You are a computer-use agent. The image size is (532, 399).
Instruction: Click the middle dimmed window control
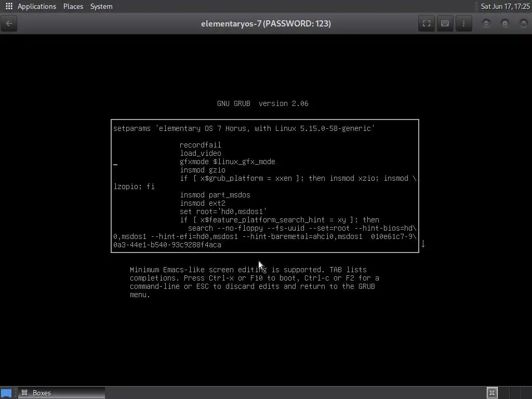point(505,23)
